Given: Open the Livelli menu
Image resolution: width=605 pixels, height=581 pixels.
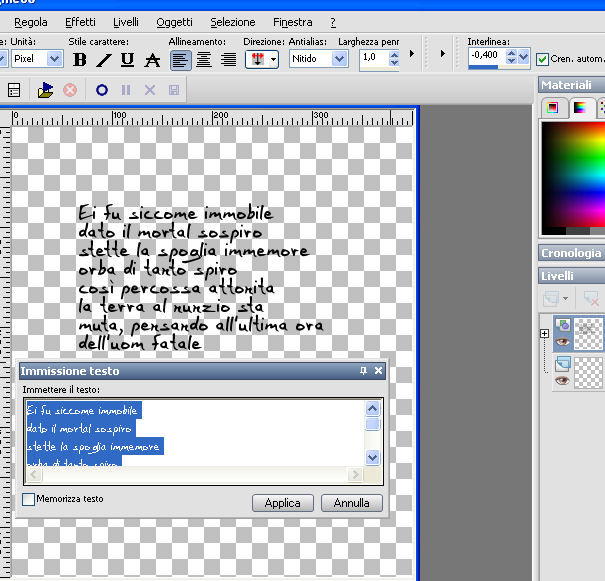Looking at the screenshot, I should (126, 22).
